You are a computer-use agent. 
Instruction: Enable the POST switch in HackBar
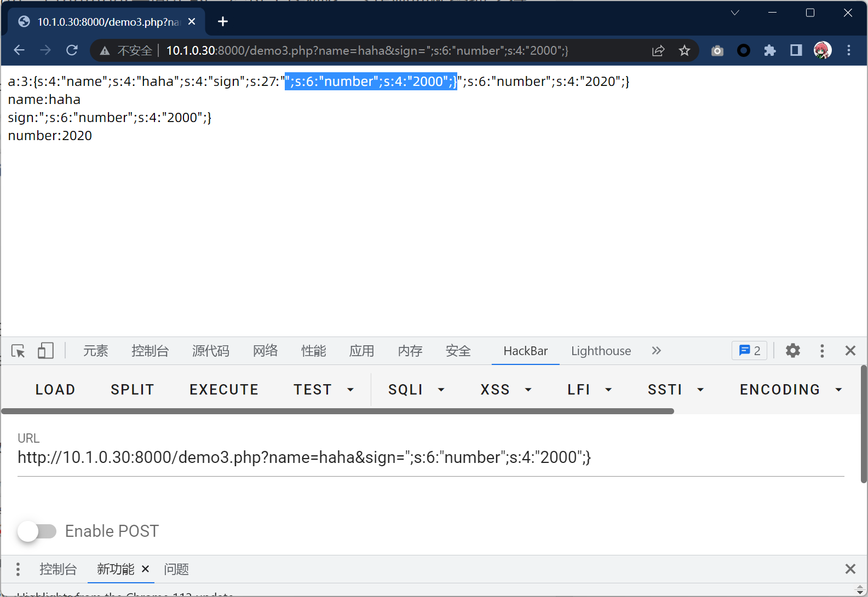tap(37, 531)
